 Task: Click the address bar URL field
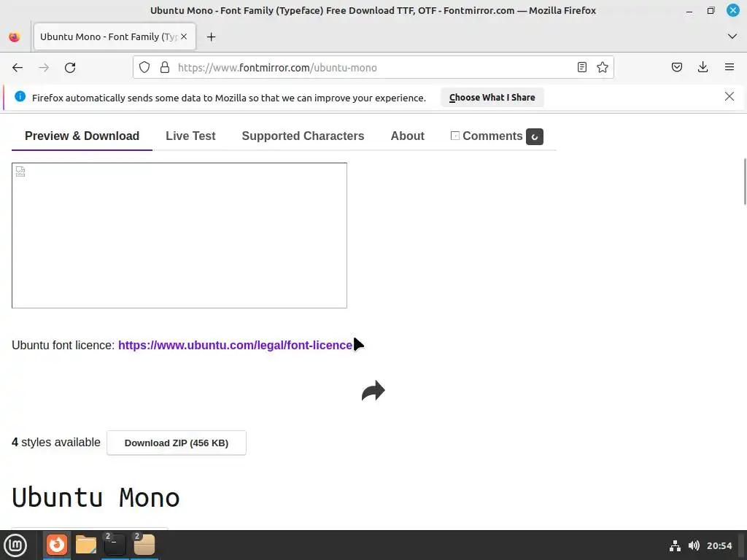pyautogui.click(x=371, y=68)
